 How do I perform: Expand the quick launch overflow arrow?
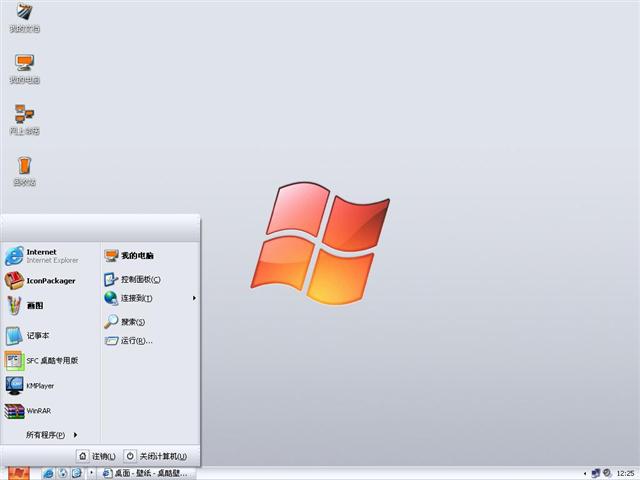91,473
